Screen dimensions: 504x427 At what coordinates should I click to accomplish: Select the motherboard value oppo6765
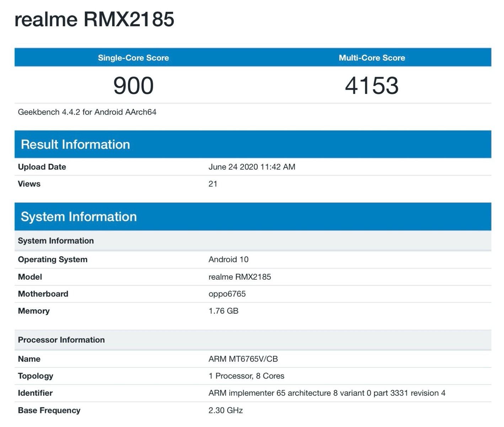227,294
